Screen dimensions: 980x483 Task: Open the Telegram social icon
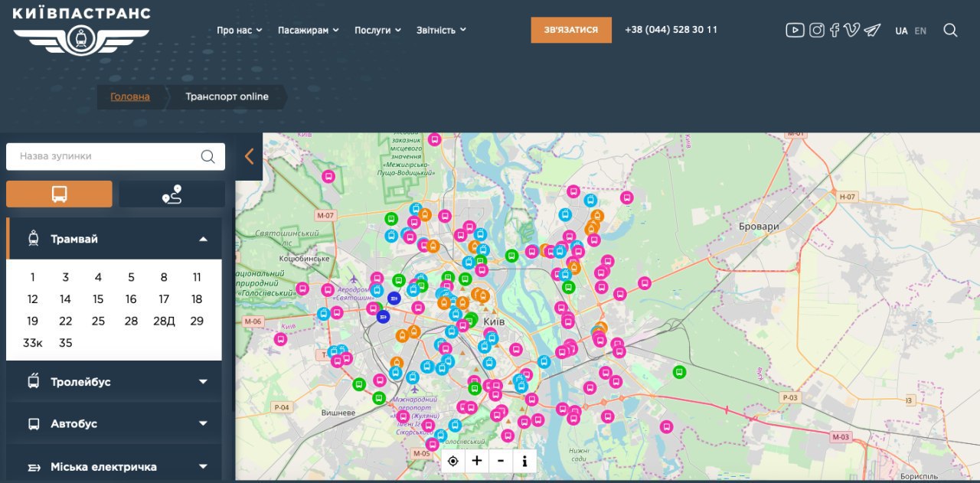(872, 30)
